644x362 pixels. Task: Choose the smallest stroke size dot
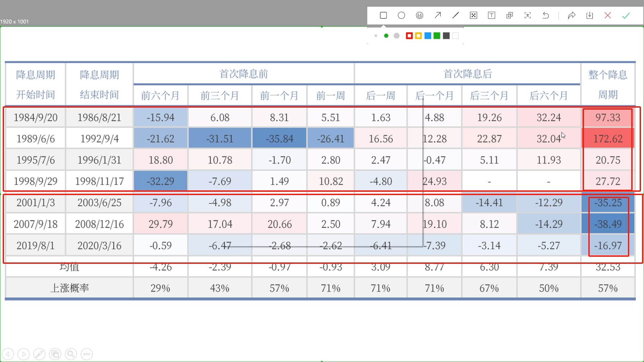[376, 36]
